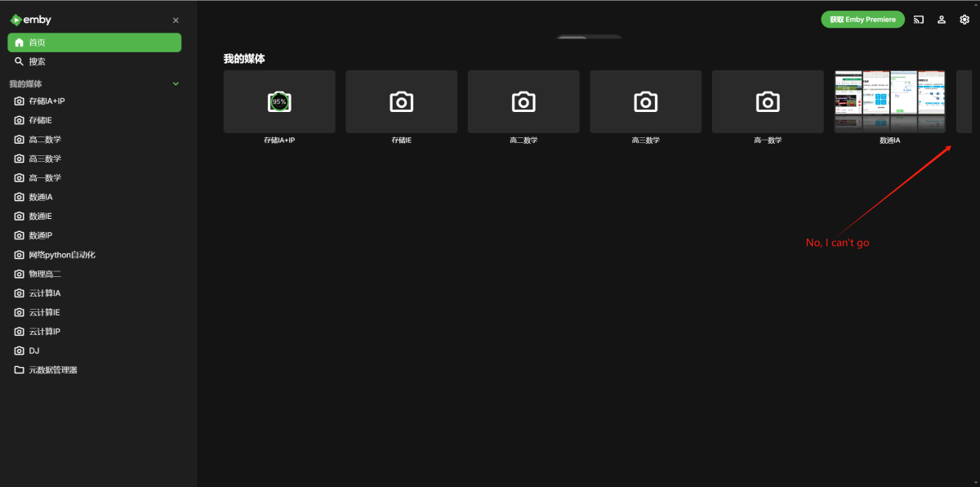Open the 存储IA+IP media card showing 95%
980x487 pixels.
279,101
